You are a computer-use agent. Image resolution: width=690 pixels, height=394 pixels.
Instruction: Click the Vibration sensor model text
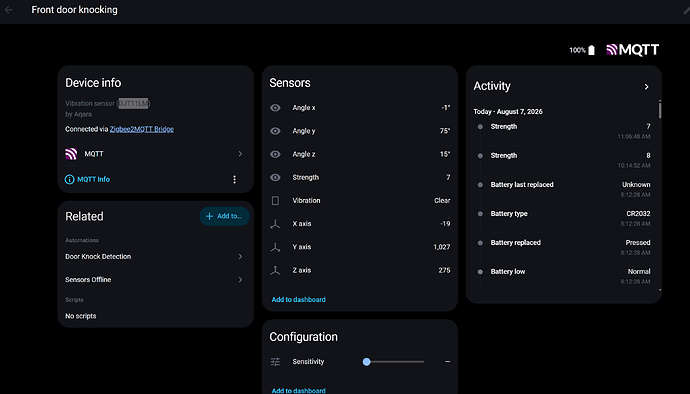(107, 103)
